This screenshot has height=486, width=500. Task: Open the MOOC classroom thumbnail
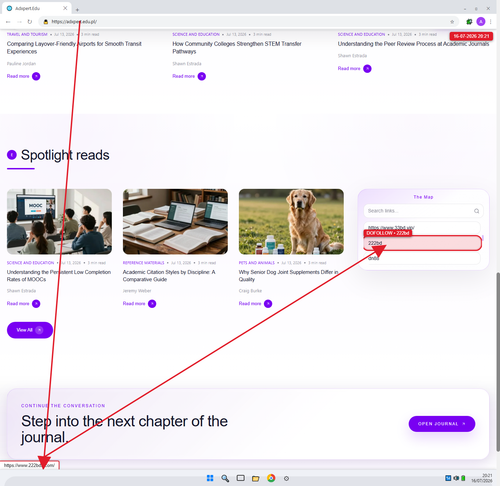59,222
